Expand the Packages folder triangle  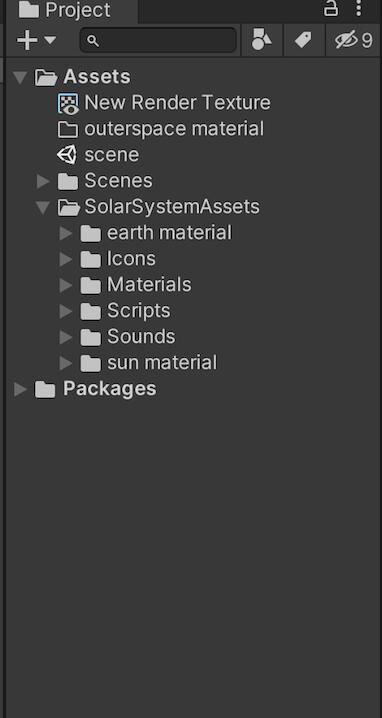[20, 390]
